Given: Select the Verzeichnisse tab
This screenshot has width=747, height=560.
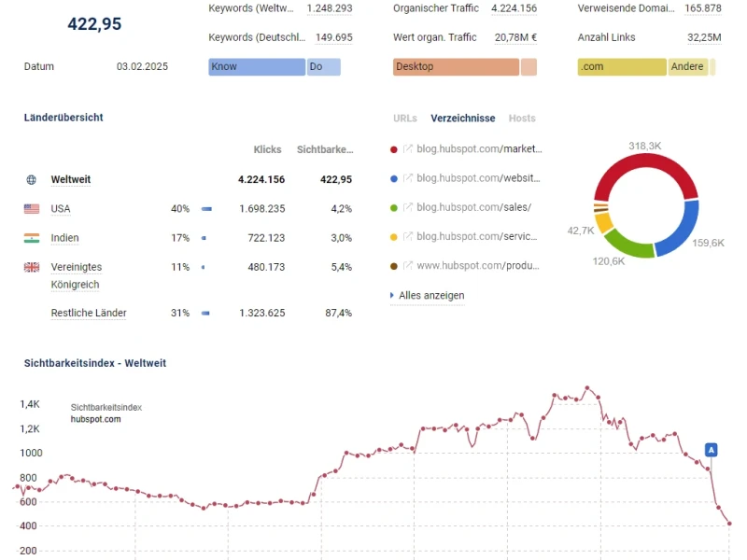Looking at the screenshot, I should pos(463,119).
